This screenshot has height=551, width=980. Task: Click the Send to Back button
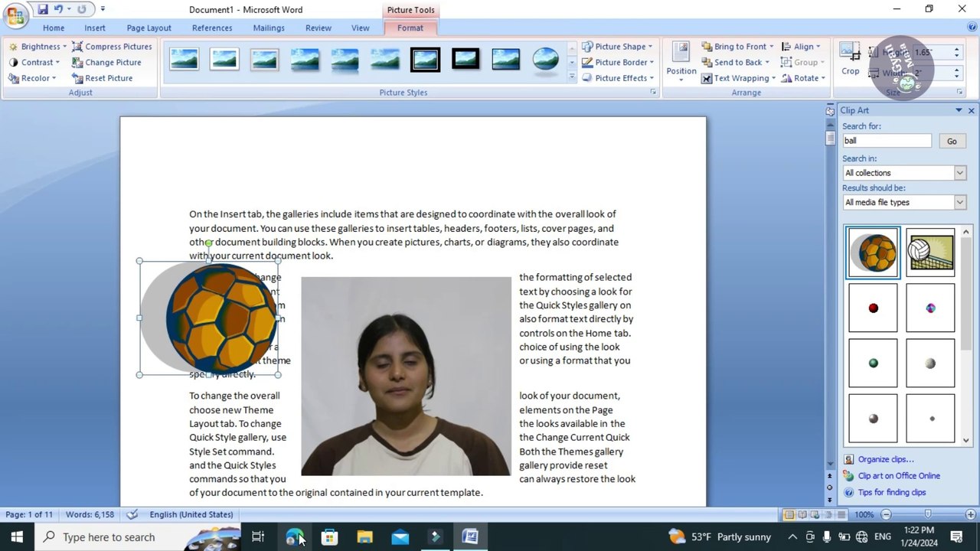pyautogui.click(x=735, y=62)
